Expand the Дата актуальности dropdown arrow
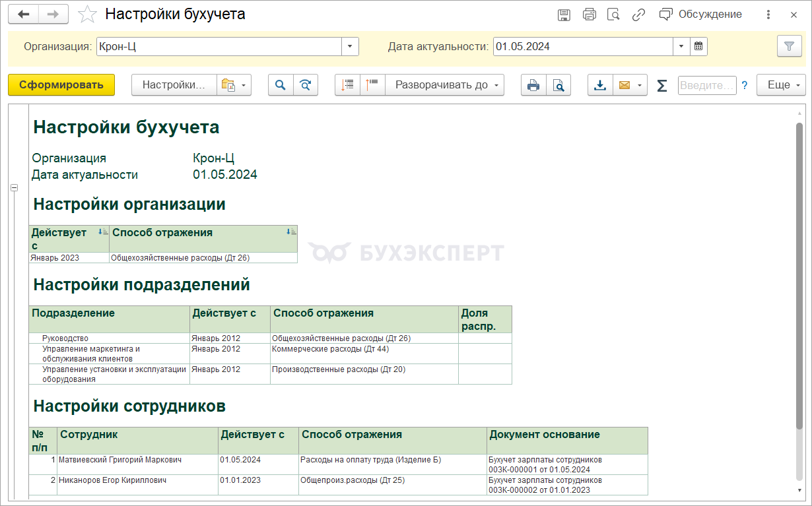Screen dimensions: 812x506 pyautogui.click(x=681, y=47)
